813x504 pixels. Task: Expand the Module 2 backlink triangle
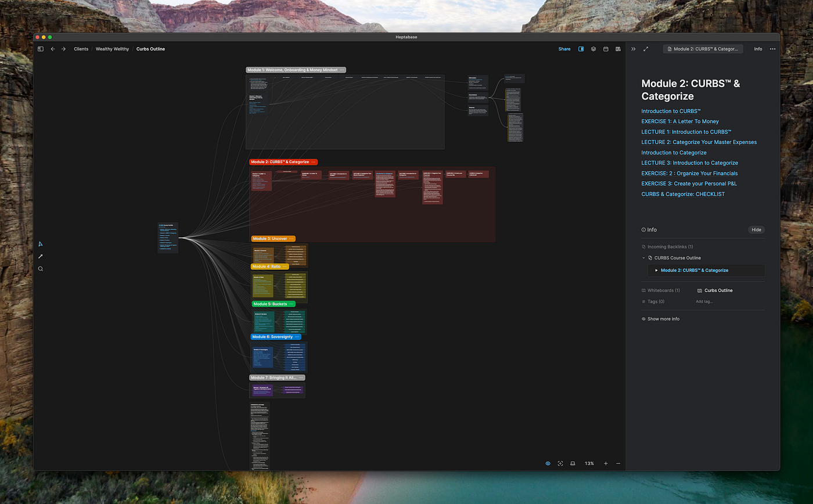656,270
